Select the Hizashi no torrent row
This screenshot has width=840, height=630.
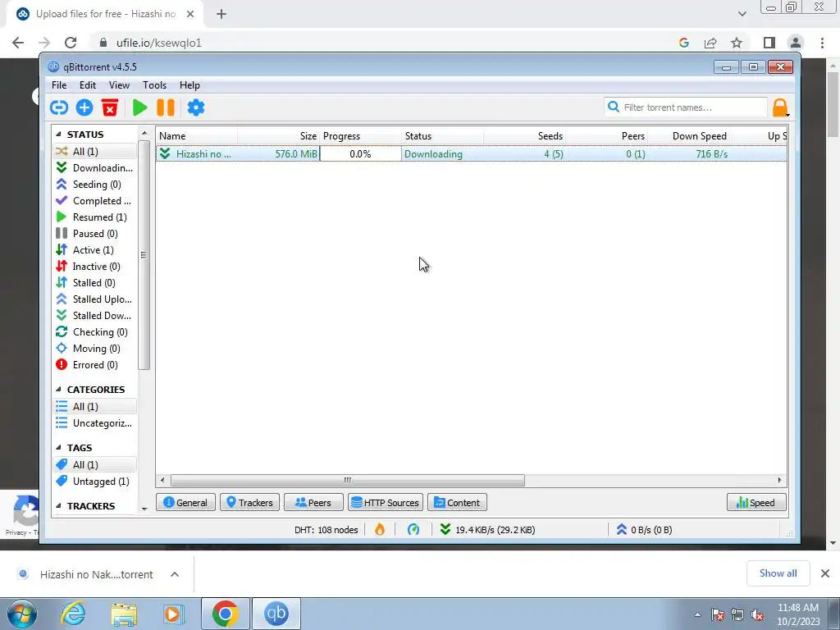point(472,153)
